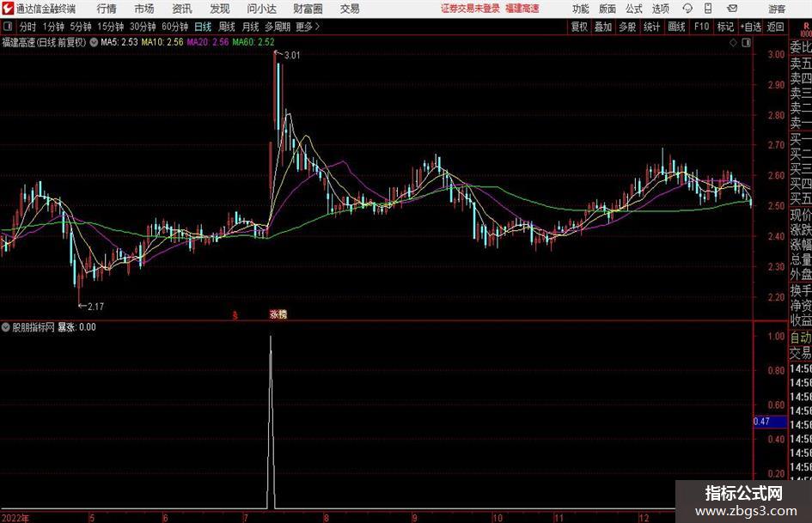Click the MA10: 2.56 label
Screen dimensions: 812x523
pyautogui.click(x=162, y=42)
